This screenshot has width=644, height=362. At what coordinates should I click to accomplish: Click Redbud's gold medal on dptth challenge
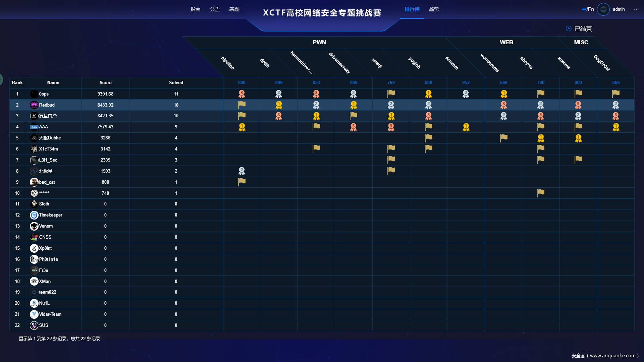(x=279, y=105)
